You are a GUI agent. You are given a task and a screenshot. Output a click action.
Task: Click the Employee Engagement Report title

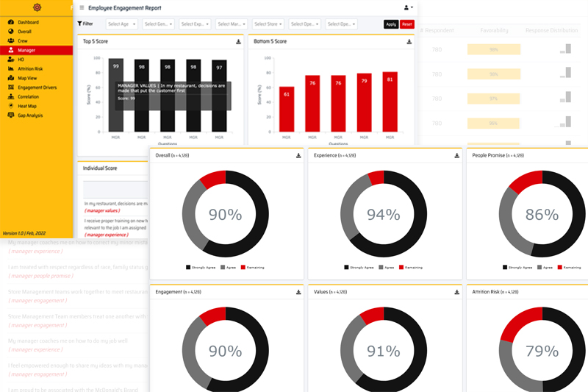pyautogui.click(x=125, y=8)
